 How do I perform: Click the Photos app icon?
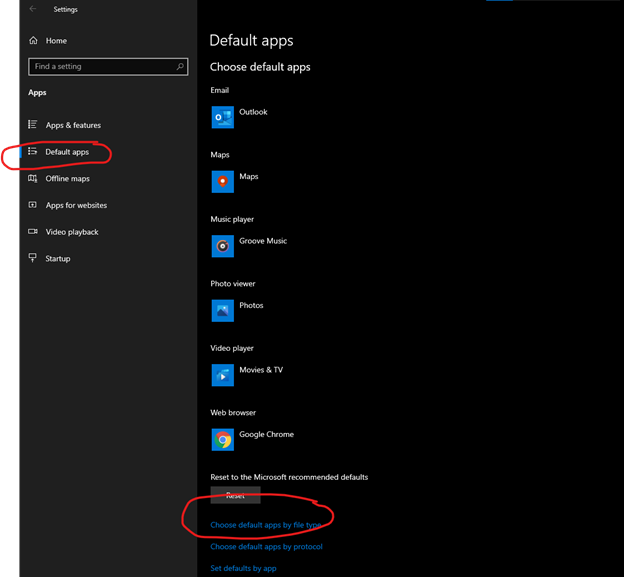pos(222,310)
